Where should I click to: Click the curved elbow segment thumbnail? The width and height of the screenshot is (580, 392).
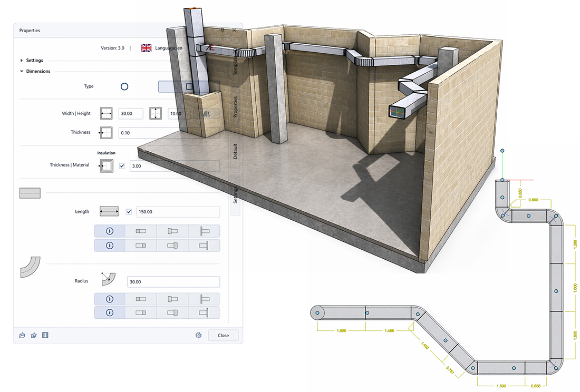pos(30,267)
